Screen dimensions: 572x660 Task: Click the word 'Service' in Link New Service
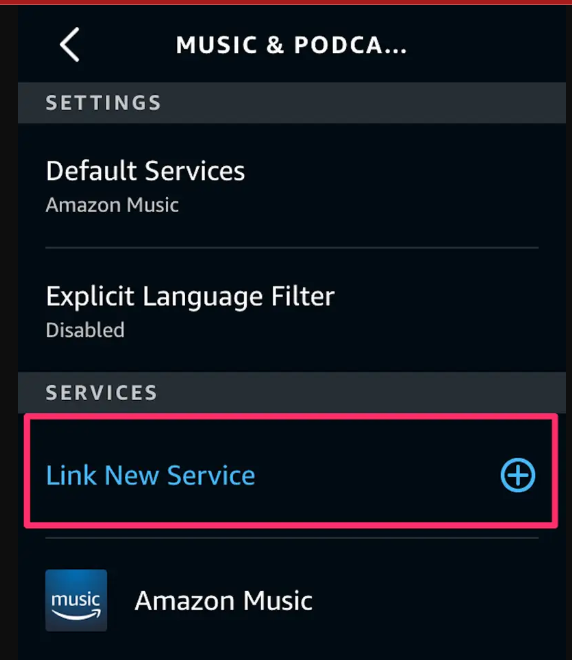pos(211,476)
